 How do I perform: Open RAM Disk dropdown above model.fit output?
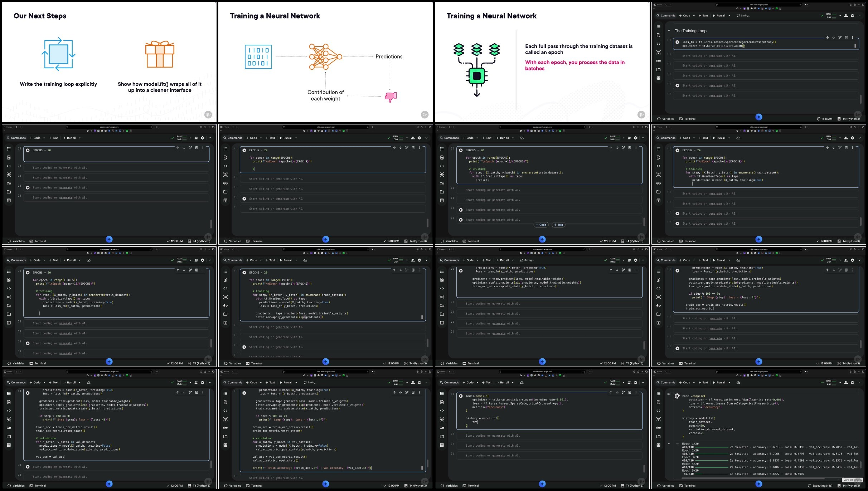[840, 382]
